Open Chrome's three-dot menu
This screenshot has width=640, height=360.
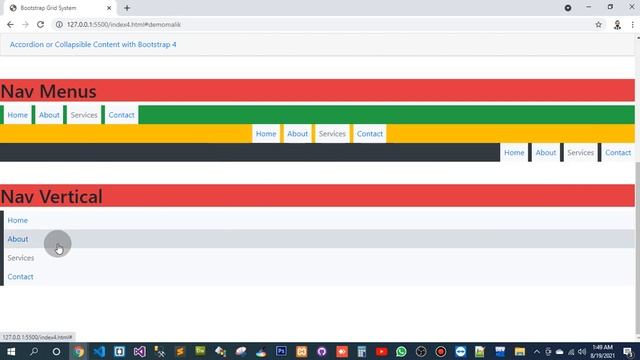[x=633, y=24]
